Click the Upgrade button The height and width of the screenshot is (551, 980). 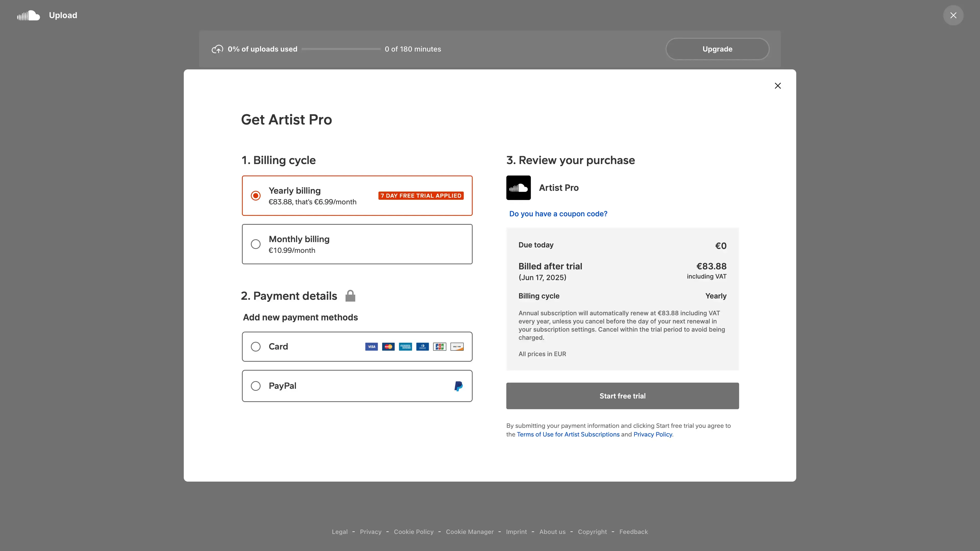tap(717, 49)
